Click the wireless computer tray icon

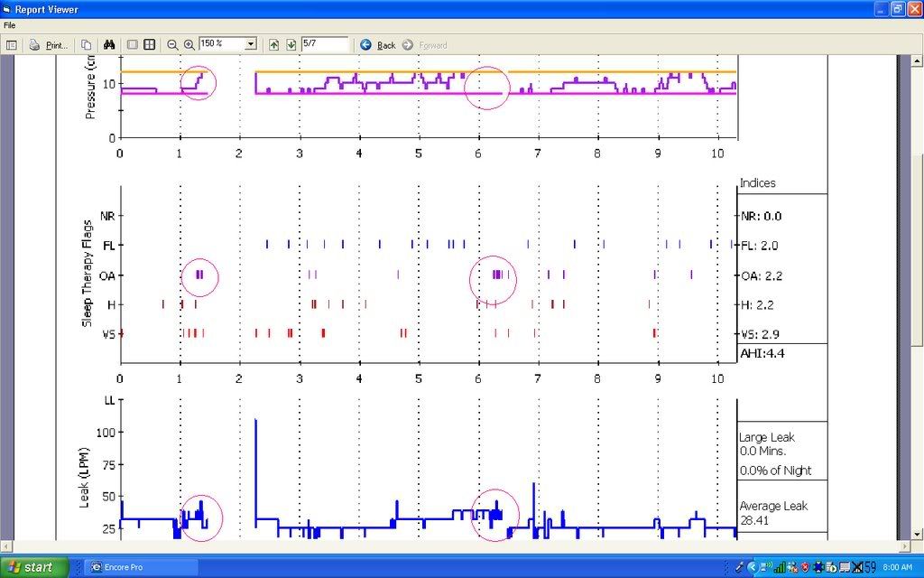(765, 567)
